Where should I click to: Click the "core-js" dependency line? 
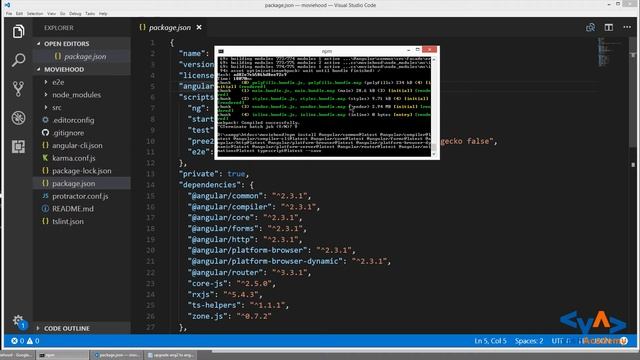coord(231,283)
